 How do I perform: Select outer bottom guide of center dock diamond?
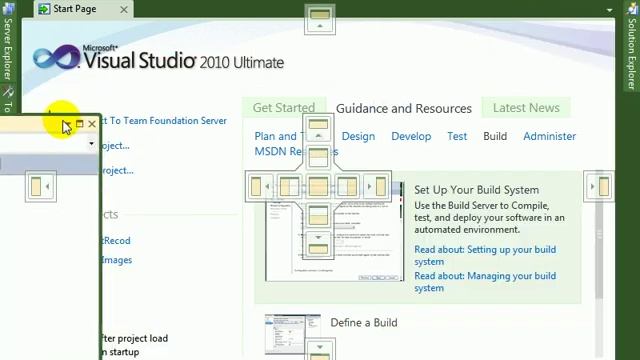pos(318,244)
